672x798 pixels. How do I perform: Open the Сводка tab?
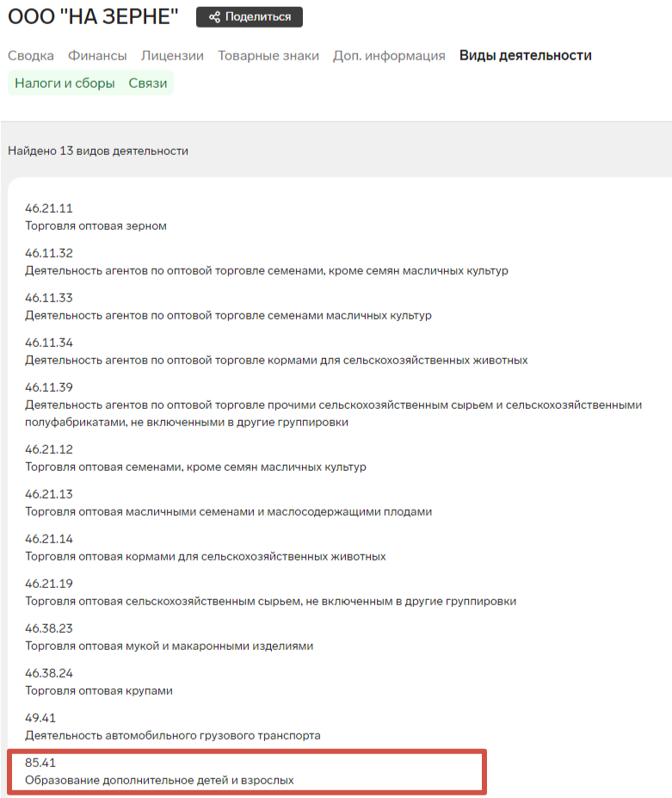click(x=31, y=56)
